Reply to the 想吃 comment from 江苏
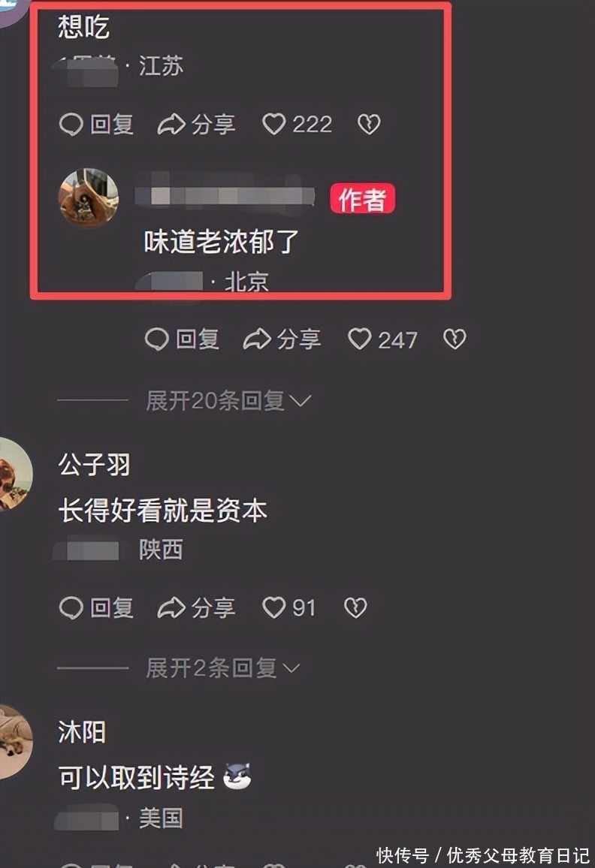The image size is (595, 868). pos(96,124)
